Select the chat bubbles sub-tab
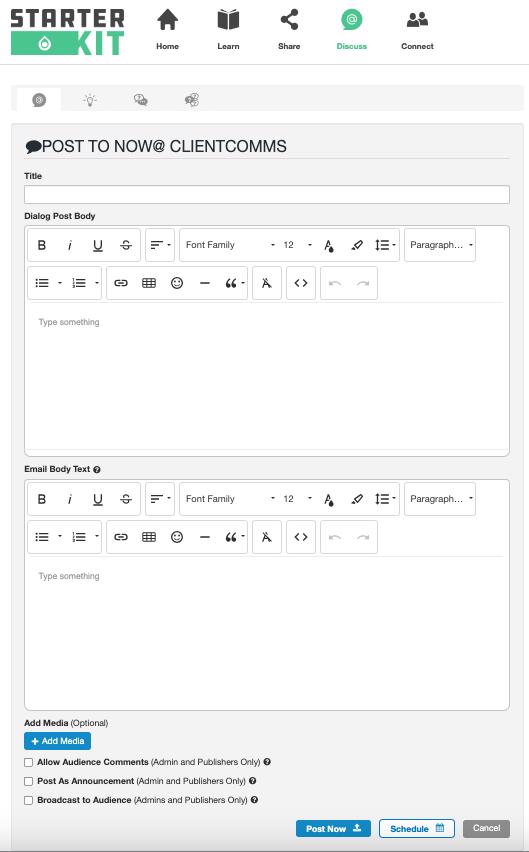The height and width of the screenshot is (852, 529). (141, 100)
